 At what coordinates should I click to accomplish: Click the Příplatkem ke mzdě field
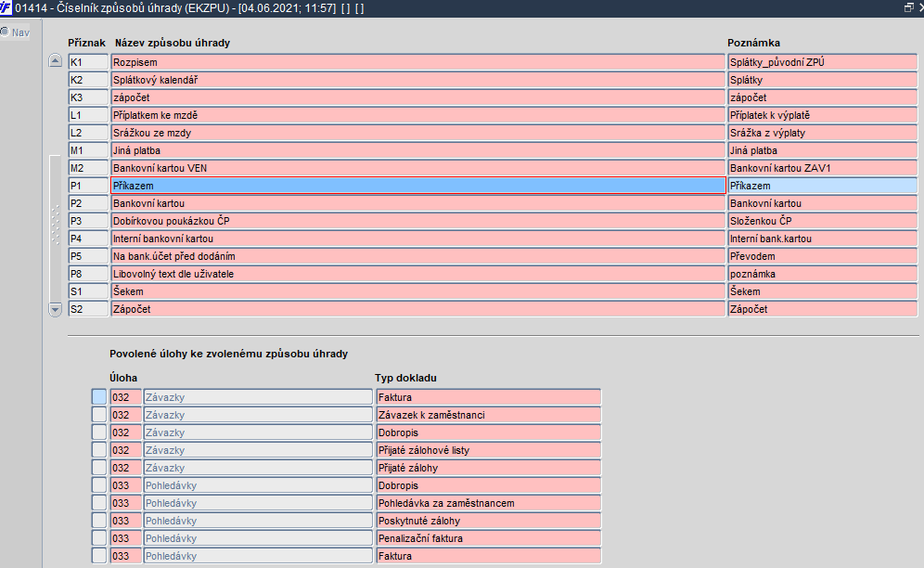[417, 115]
